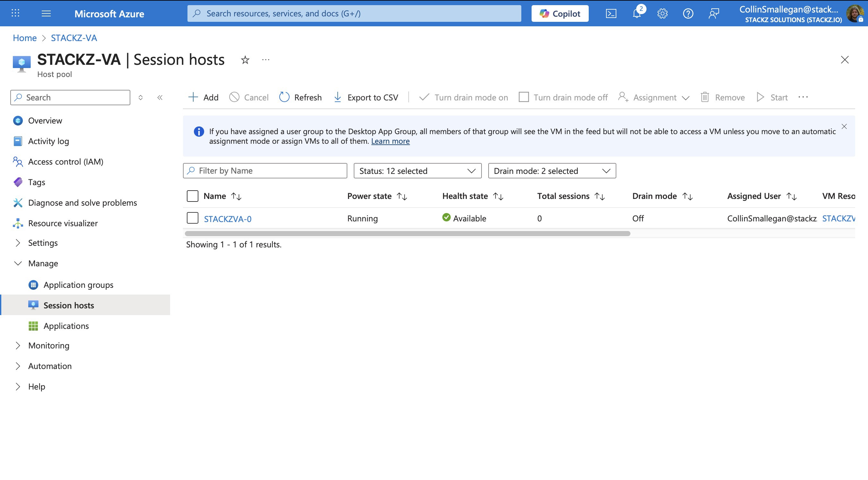The width and height of the screenshot is (868, 480).
Task: Click the Filter by Name field
Action: pos(265,171)
